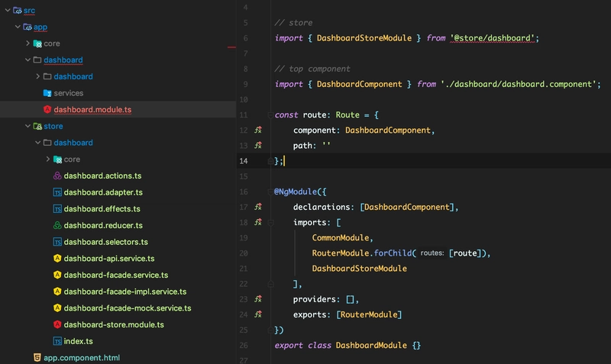Click the service icon of dashboard-facade-impl.service.ts
The height and width of the screenshot is (364, 611).
[57, 292]
